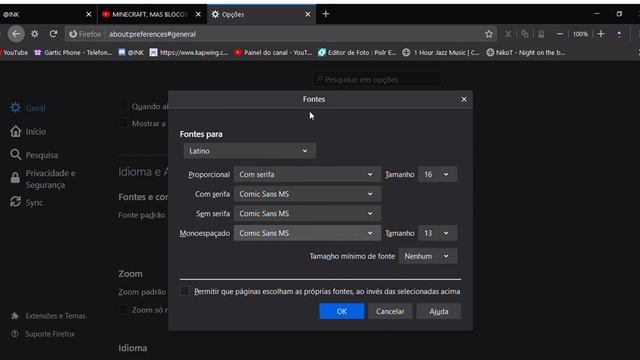Open the Painel do canal YouTube bookmark
Viewport: 640px width, 360px height.
pos(273,53)
